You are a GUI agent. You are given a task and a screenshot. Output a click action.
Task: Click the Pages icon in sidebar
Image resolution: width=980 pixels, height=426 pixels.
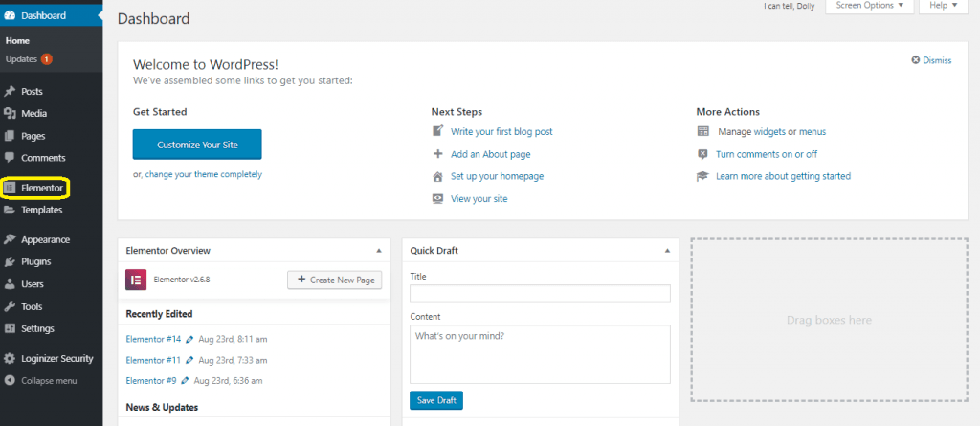click(x=10, y=136)
